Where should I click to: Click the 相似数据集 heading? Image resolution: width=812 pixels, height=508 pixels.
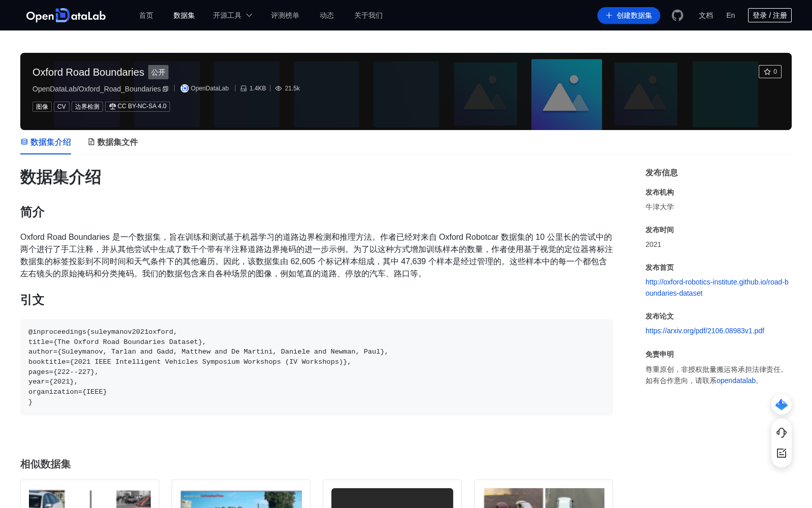(x=46, y=464)
